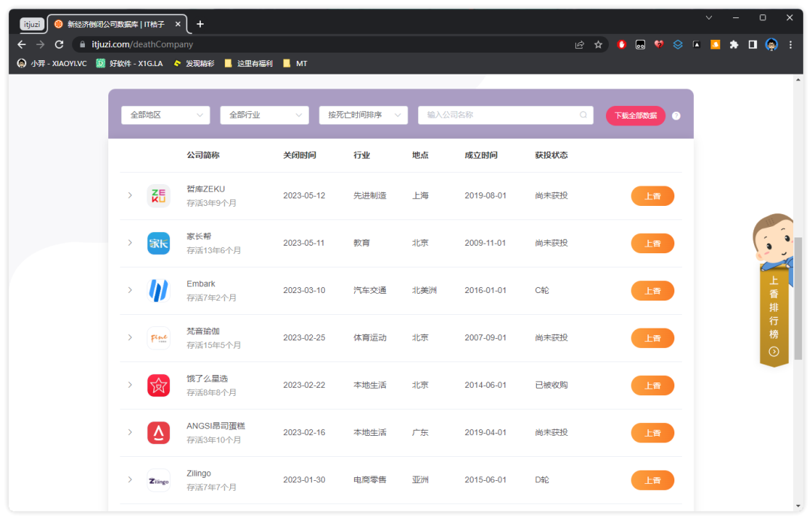The width and height of the screenshot is (812, 520).
Task: Click the ANGSI昂司蛋糕 logo icon
Action: pos(159,433)
